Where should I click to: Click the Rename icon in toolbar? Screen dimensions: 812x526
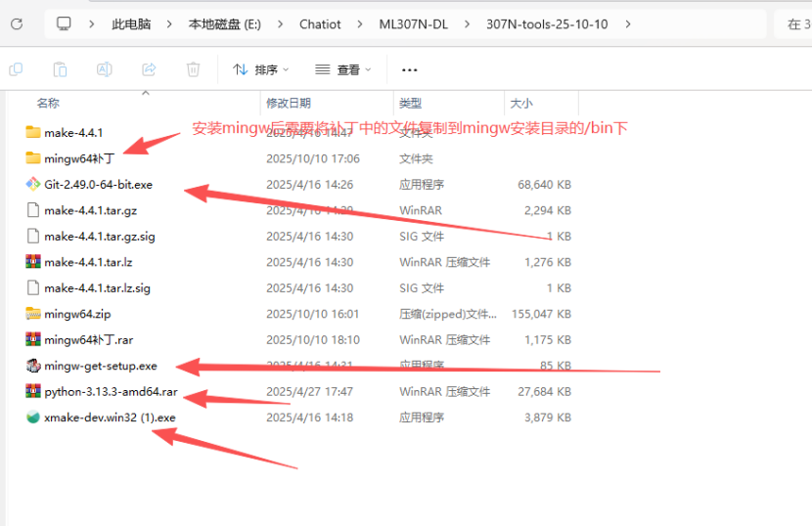pyautogui.click(x=104, y=69)
